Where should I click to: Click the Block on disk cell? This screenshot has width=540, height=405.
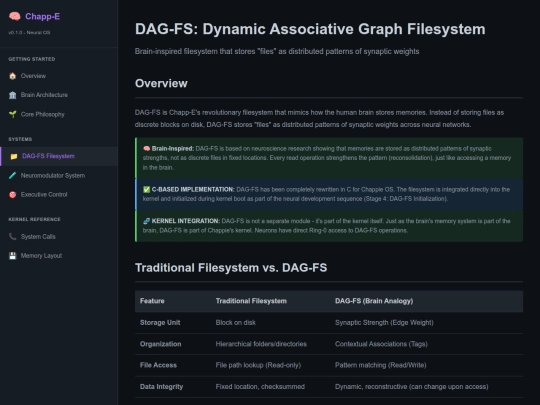tap(236, 323)
